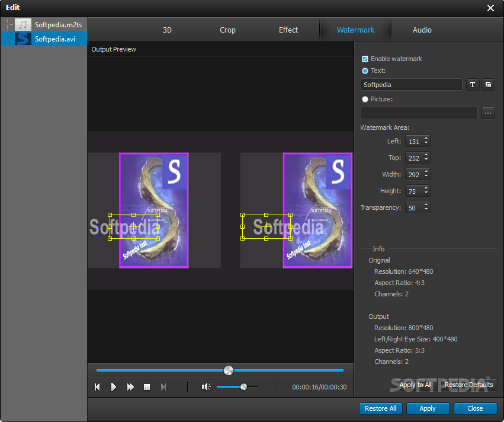Click the Picture path input field

click(419, 113)
